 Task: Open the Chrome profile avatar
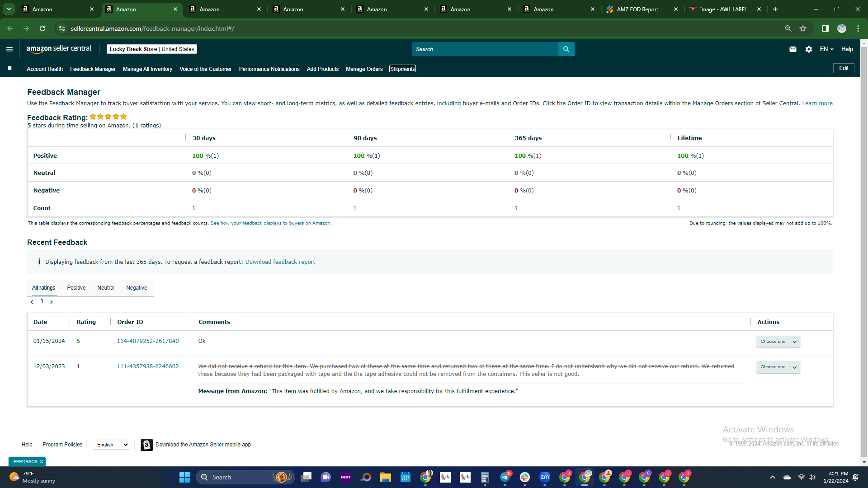tap(841, 28)
